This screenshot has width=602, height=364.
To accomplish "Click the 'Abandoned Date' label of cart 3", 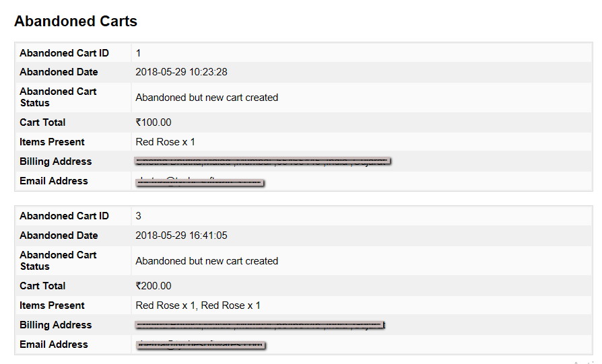I will click(x=59, y=235).
